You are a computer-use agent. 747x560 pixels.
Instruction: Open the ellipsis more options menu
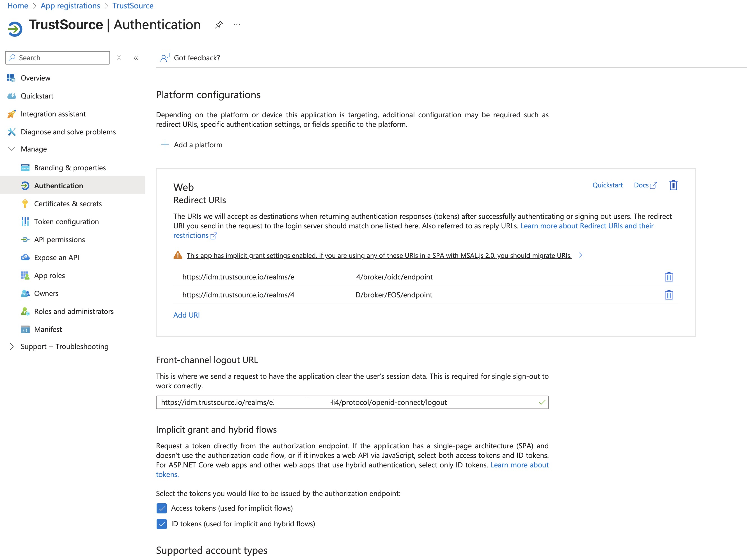click(x=237, y=25)
